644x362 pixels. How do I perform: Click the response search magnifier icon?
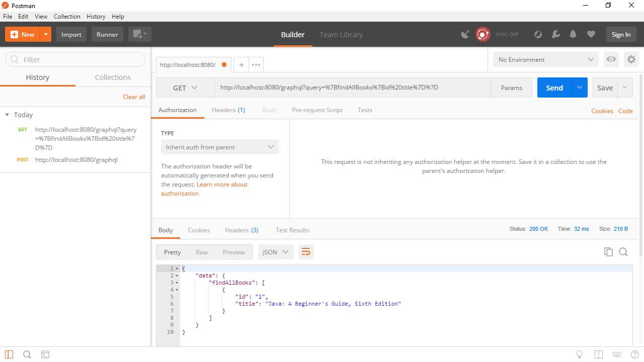tap(623, 252)
